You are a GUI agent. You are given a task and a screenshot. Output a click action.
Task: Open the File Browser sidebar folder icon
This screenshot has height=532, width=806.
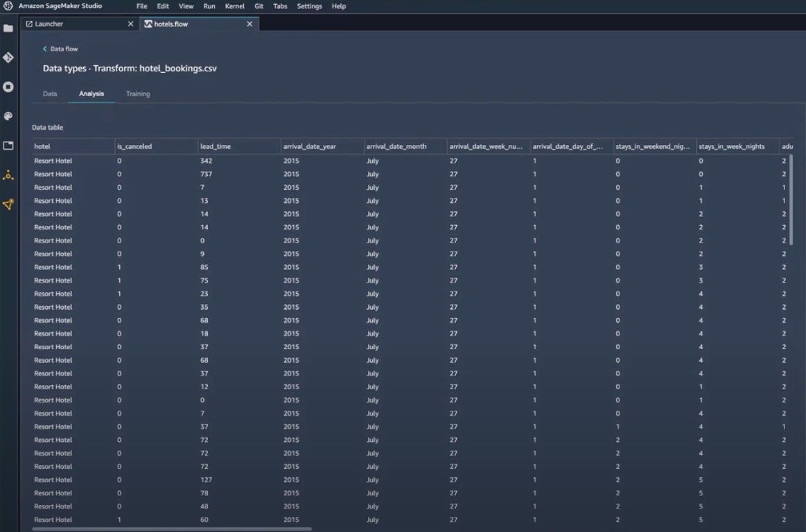click(x=8, y=28)
